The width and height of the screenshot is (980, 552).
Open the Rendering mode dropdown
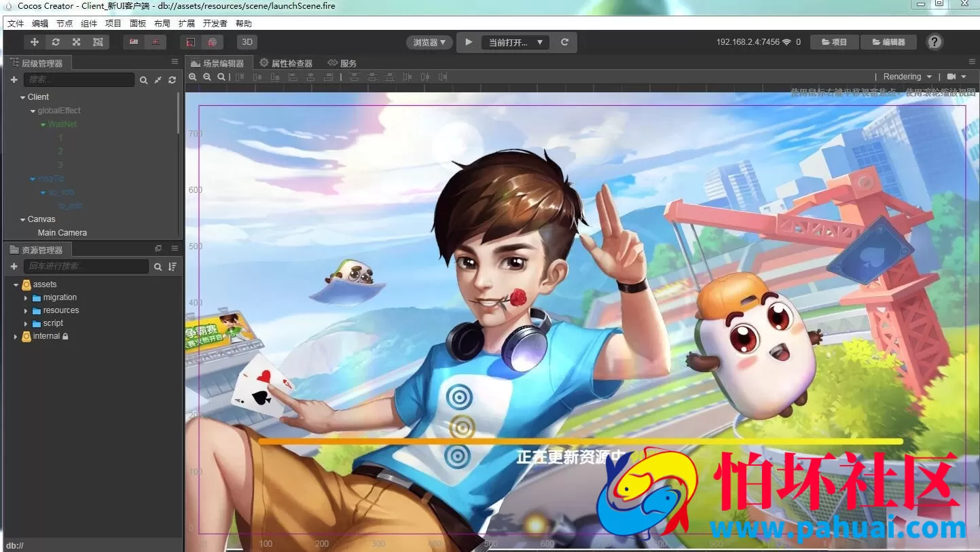click(x=907, y=77)
